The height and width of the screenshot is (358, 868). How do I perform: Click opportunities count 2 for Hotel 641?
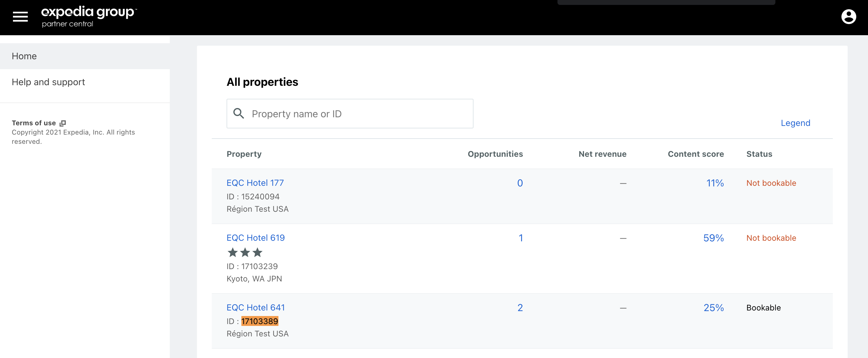tap(520, 308)
